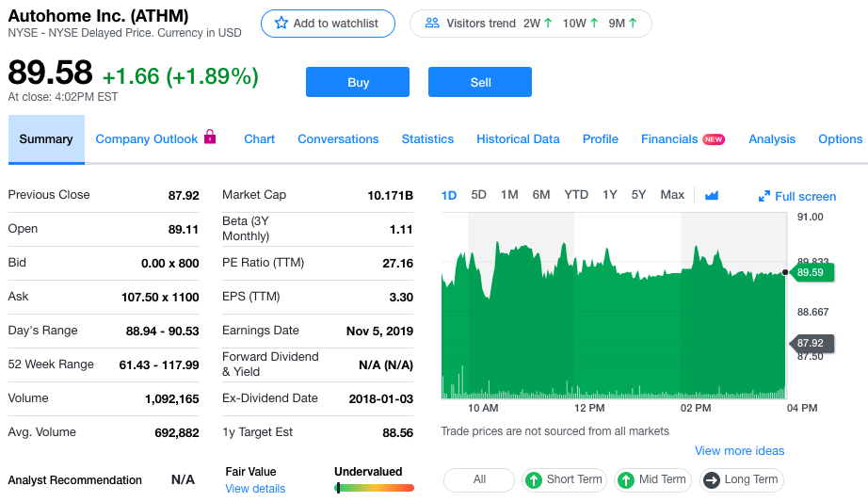Switch to the Conversations tab
Screen dimensions: 868x502
coord(338,139)
